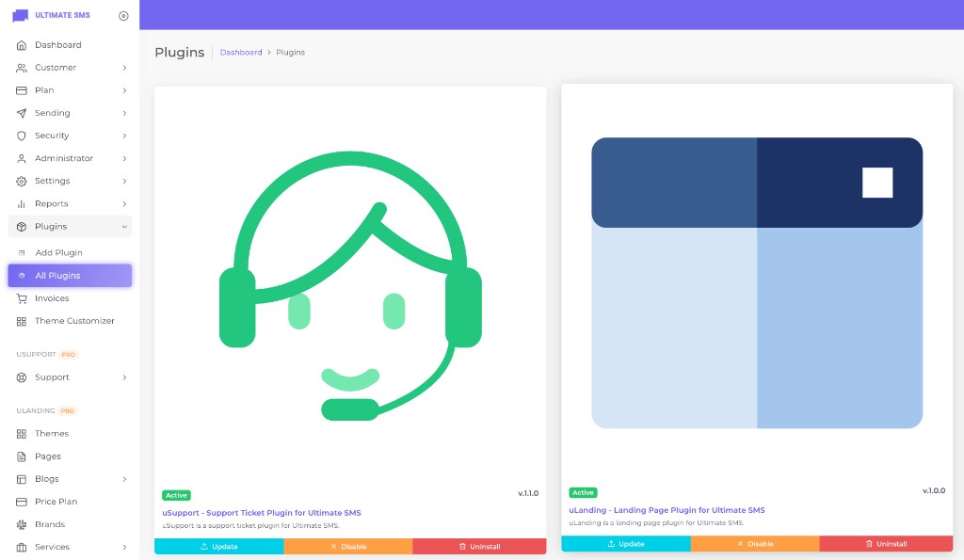Expand the Administrator submenu chevron

click(x=124, y=159)
